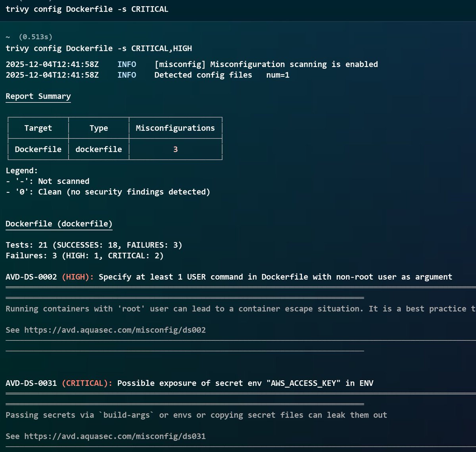Click the second 'INFO' label beside 'Detected config files'
Viewport: 476px width, 452px height.
127,75
